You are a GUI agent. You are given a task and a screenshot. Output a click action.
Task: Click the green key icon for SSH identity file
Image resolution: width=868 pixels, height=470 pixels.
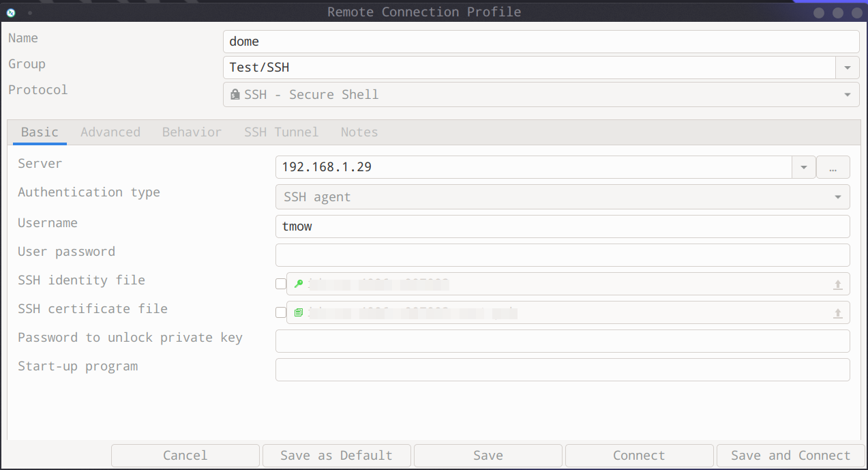[x=298, y=284]
